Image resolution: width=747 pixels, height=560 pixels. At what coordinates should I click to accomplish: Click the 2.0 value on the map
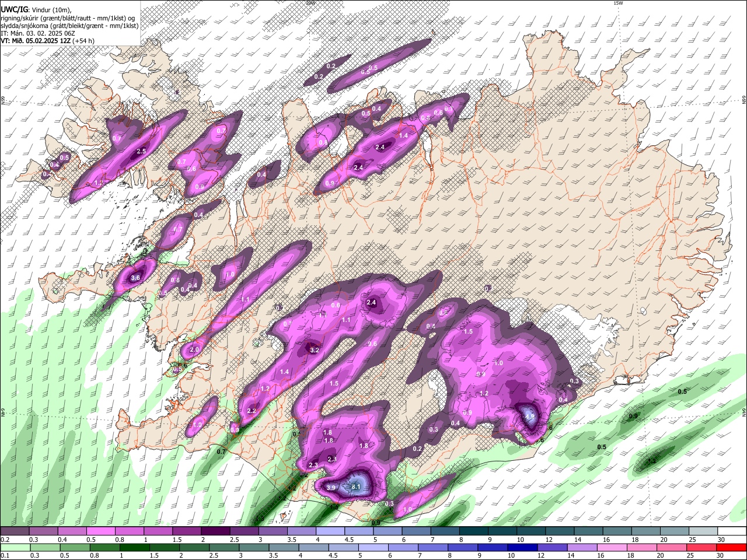[194, 349]
